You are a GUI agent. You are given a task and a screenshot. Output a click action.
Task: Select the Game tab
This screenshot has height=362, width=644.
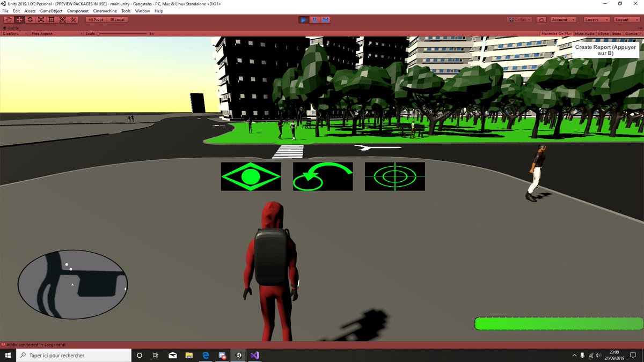(x=12, y=28)
